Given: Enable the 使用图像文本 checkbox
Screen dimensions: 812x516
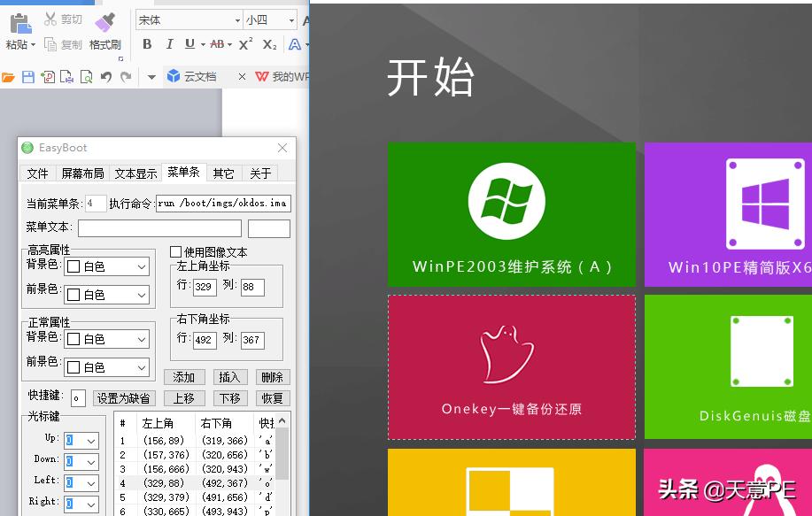Looking at the screenshot, I should (x=174, y=250).
